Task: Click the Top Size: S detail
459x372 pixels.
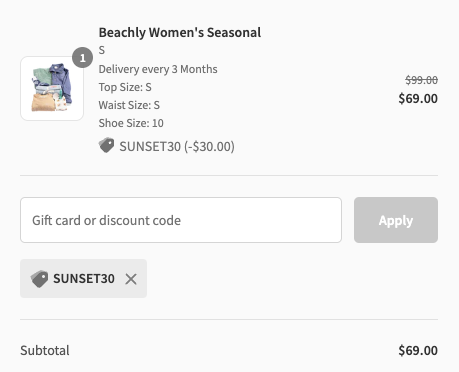Action: (125, 87)
